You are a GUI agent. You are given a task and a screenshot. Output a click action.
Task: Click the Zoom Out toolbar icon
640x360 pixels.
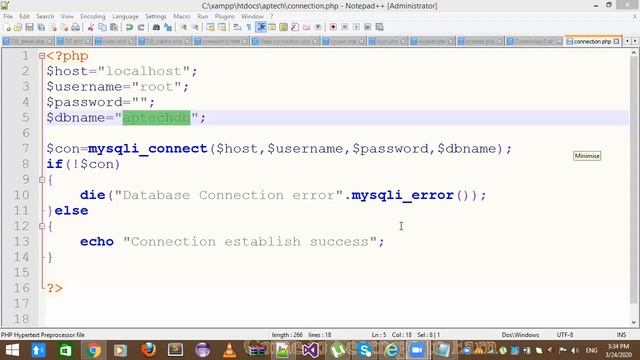(x=195, y=27)
